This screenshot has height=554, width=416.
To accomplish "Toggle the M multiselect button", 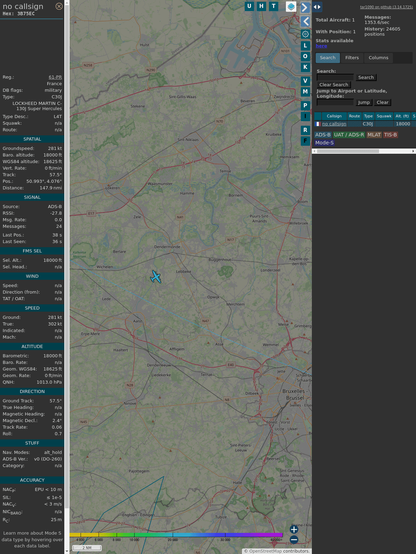I will [305, 92].
